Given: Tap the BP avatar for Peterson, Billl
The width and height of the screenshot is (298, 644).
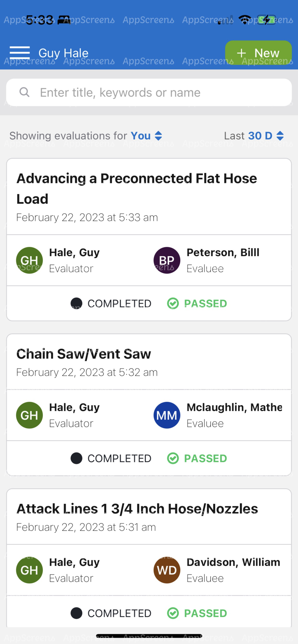Looking at the screenshot, I should click(167, 260).
